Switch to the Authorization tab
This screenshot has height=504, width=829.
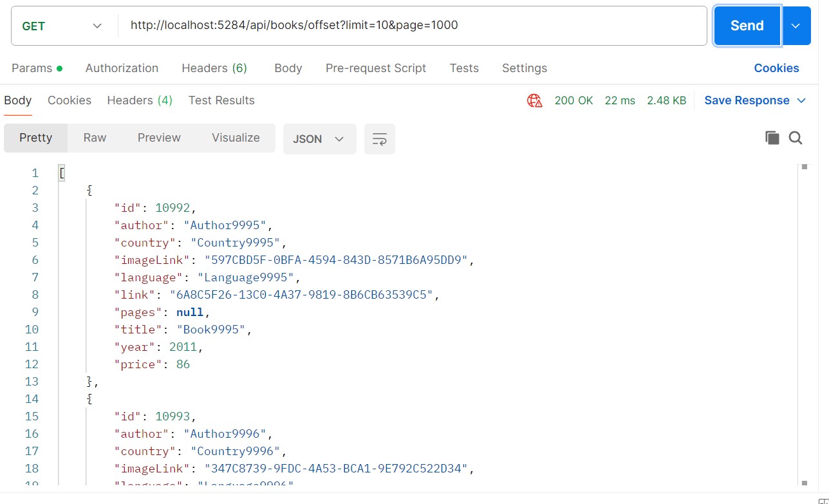pos(122,68)
